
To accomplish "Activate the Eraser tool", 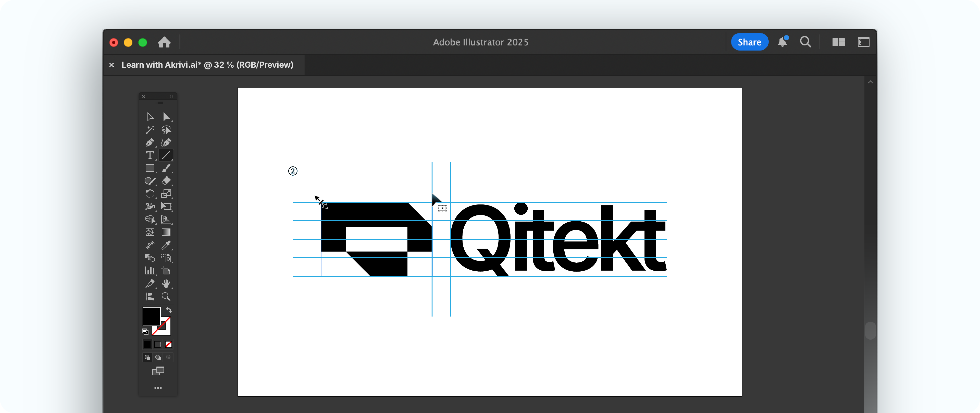I will [166, 181].
